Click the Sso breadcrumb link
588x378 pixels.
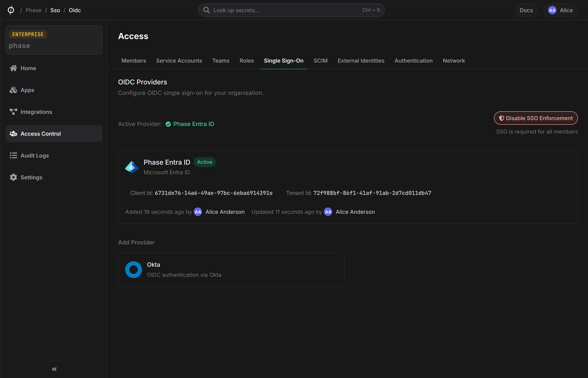click(x=55, y=10)
